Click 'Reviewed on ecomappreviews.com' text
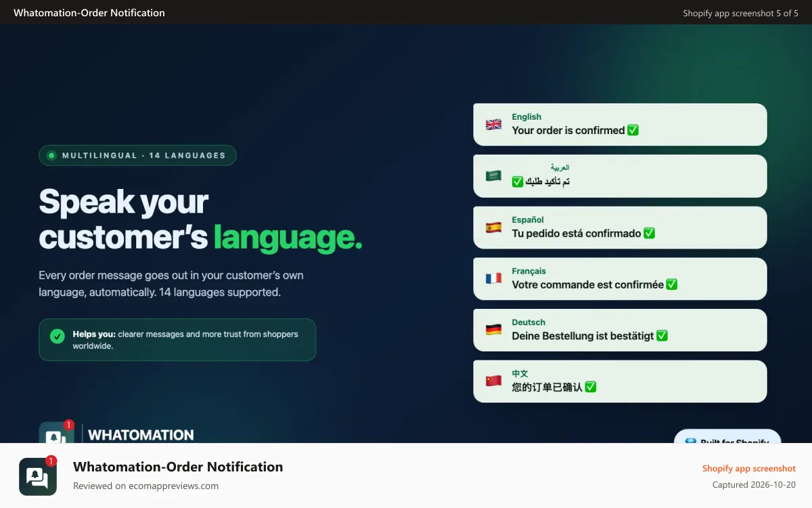The height and width of the screenshot is (508, 812). (145, 486)
